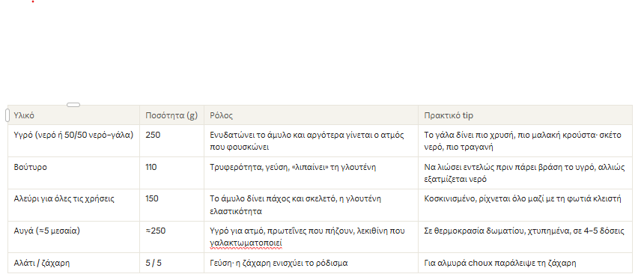Select the cell starting with Κοσκινισμένο

coord(525,205)
